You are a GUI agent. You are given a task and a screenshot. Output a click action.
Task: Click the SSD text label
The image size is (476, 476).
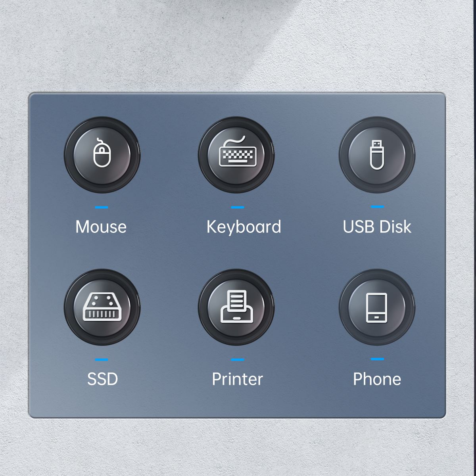tap(103, 379)
